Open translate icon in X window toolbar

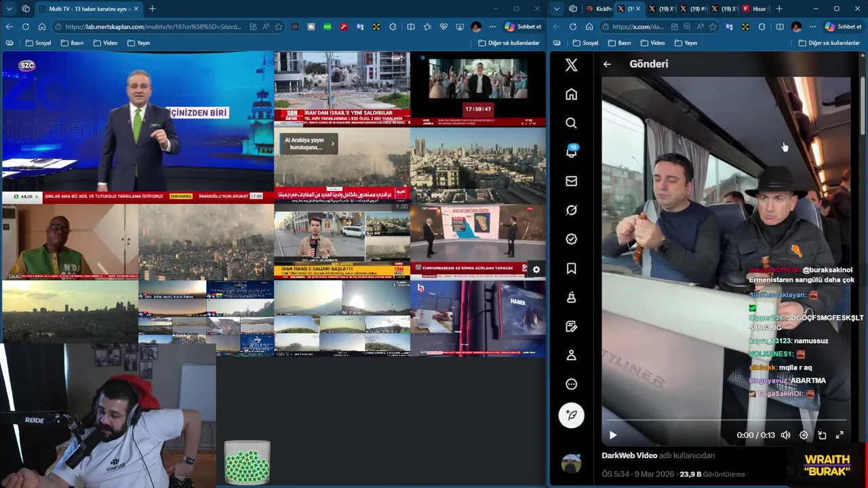pyautogui.click(x=729, y=26)
